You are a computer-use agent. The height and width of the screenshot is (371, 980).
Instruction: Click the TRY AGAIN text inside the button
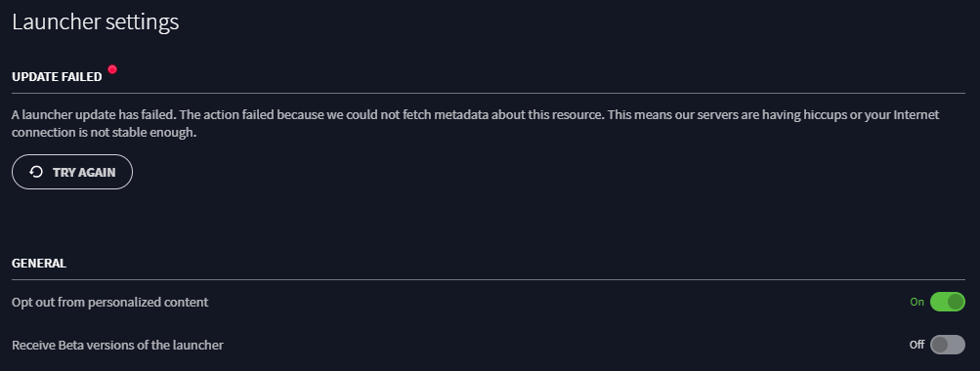84,173
